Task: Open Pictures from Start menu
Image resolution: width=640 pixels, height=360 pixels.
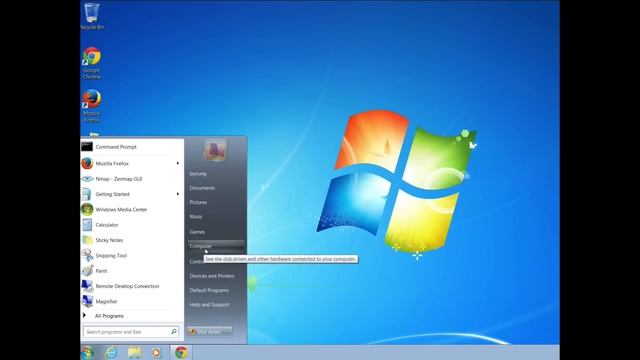Action: pos(198,202)
